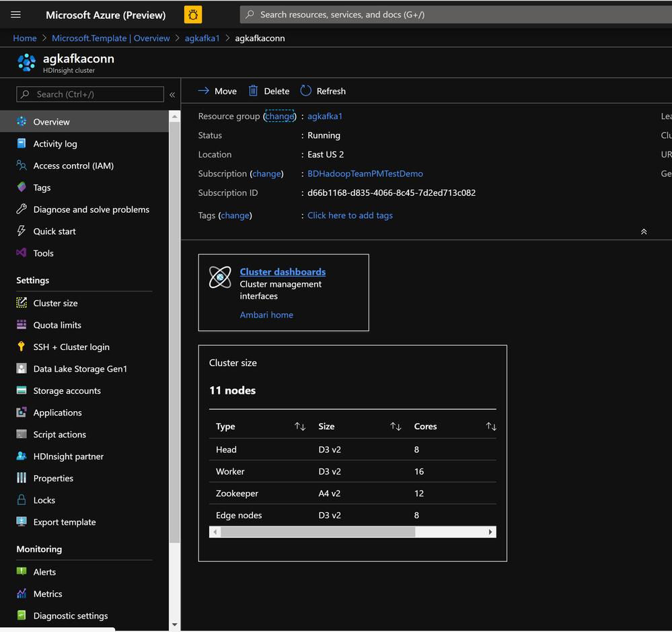Open the Ambari home link
The height and width of the screenshot is (632, 672).
coord(266,315)
